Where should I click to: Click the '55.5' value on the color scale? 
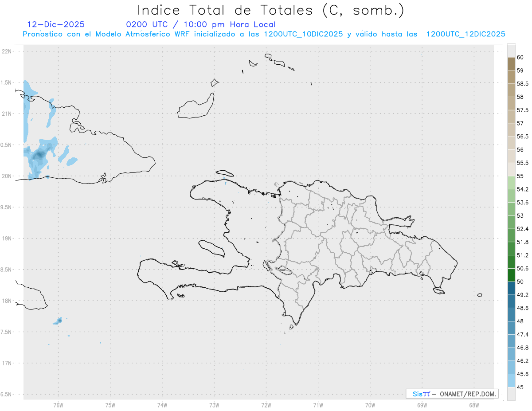522,163
